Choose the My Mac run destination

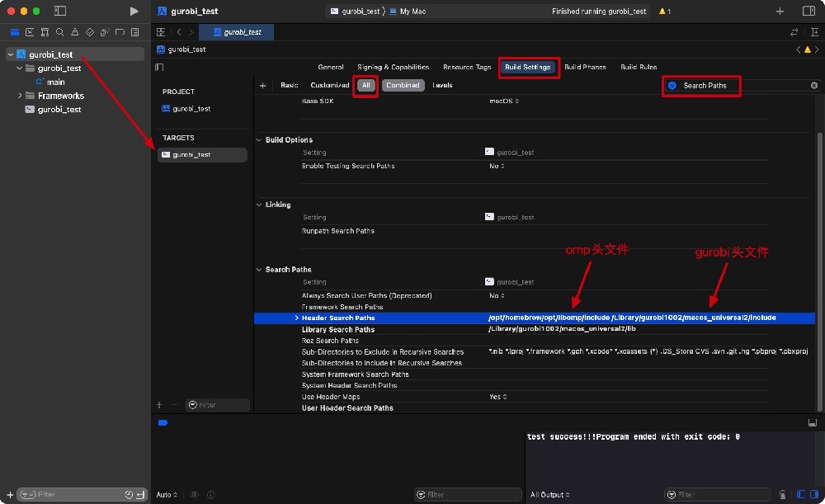tap(408, 11)
